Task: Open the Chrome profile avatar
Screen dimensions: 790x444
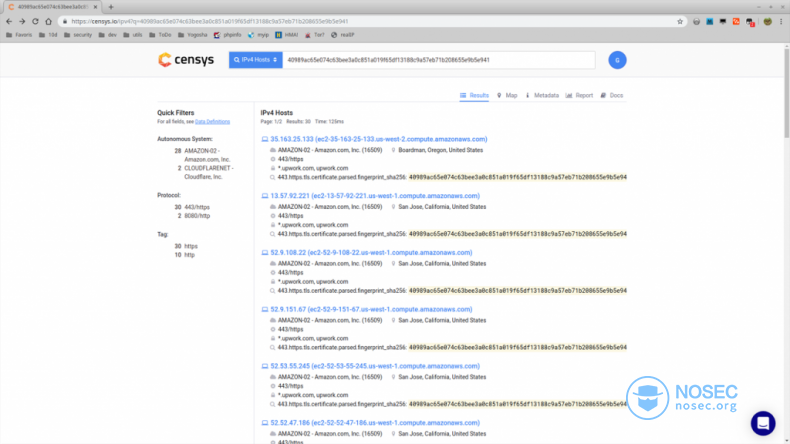Action: point(767,22)
